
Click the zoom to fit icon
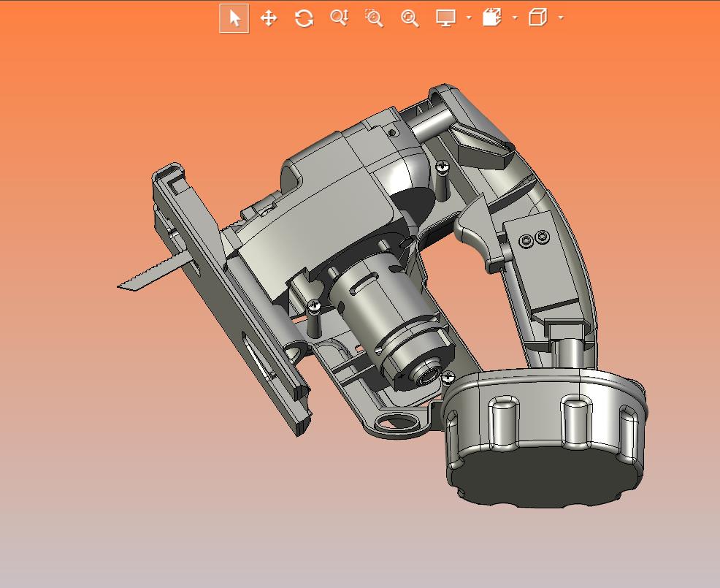pyautogui.click(x=410, y=18)
